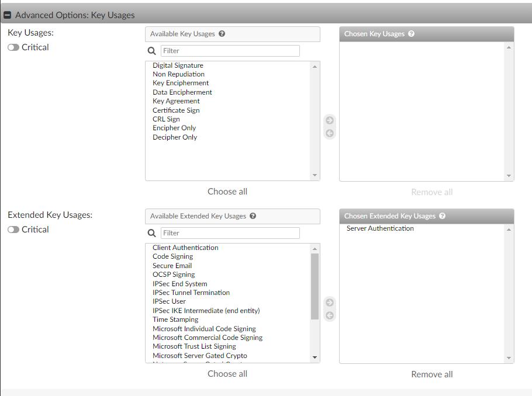
Task: Click Choose all under Extended Key Usages
Action: click(x=227, y=374)
